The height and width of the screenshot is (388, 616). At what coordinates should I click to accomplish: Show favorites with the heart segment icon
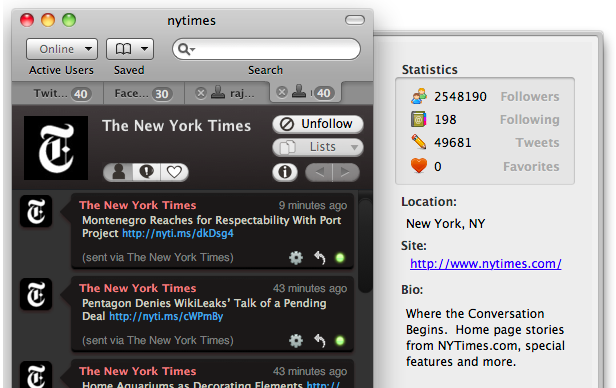click(174, 172)
